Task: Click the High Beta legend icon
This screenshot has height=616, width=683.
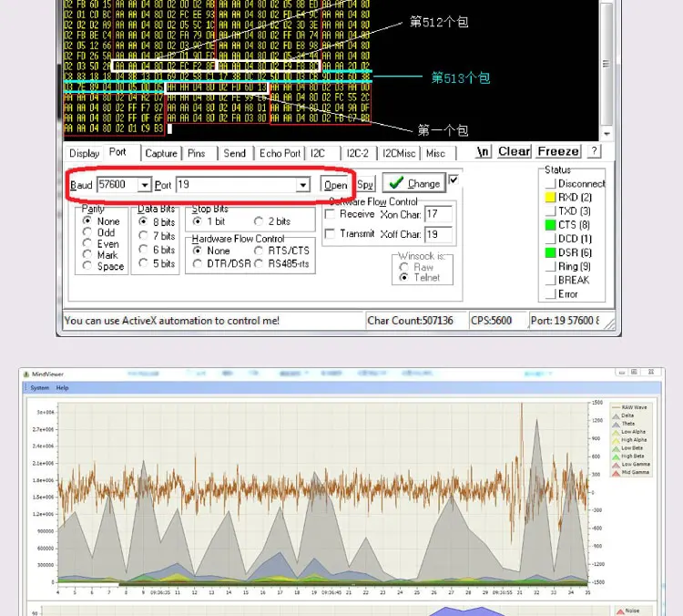Action: 616,456
